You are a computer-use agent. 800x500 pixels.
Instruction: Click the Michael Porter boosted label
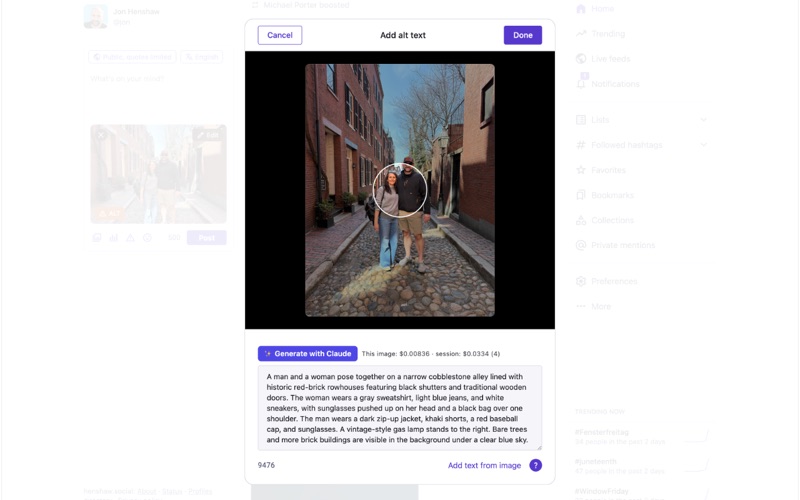[x=306, y=5]
